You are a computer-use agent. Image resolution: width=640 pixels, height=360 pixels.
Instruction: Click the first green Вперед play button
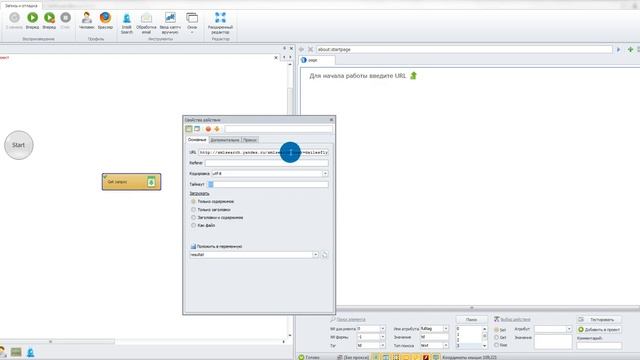click(32, 20)
